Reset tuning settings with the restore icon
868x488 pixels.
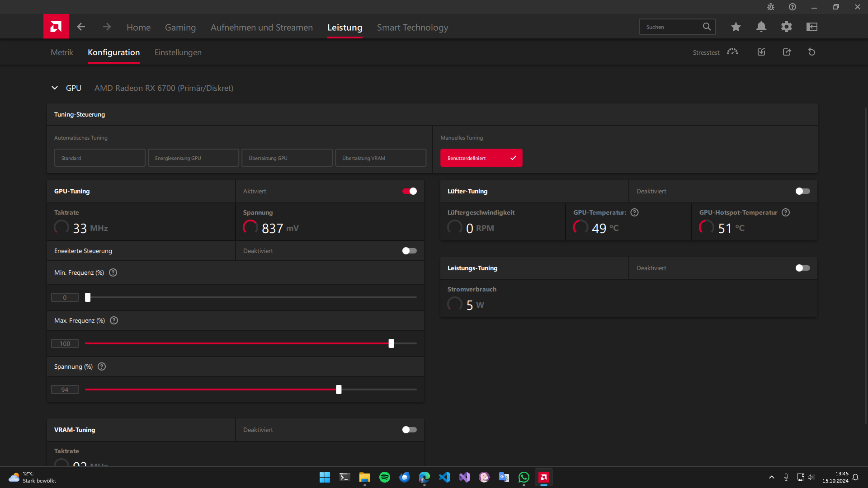812,52
